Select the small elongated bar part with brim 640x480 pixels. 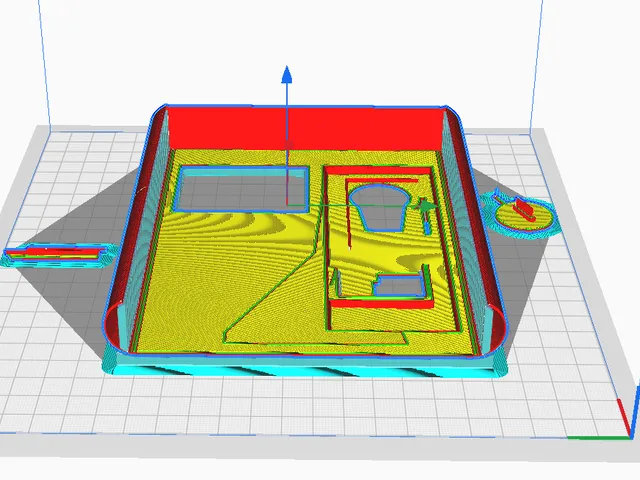pyautogui.click(x=58, y=254)
